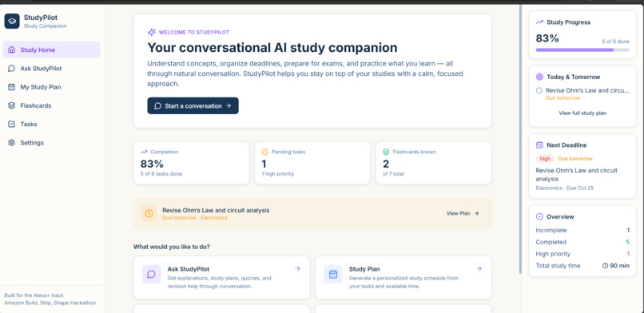Click the arrow in Ask StudyPilot card
Image resolution: width=644 pixels, height=313 pixels.
(297, 269)
